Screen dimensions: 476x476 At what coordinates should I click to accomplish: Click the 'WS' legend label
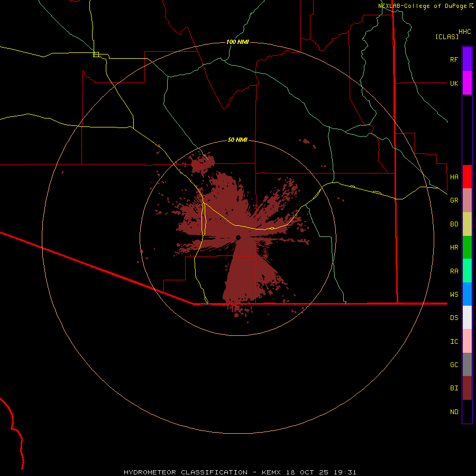454,295
